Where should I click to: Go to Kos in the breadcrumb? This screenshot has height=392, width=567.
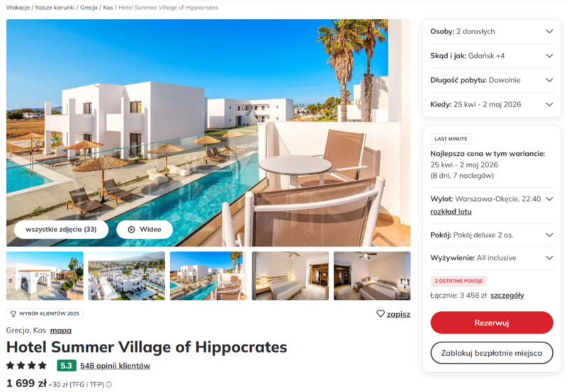108,7
